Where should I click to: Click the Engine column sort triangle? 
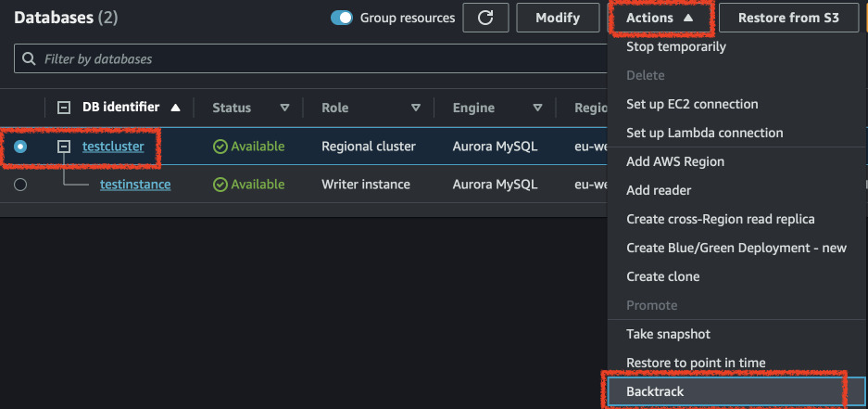tap(537, 108)
